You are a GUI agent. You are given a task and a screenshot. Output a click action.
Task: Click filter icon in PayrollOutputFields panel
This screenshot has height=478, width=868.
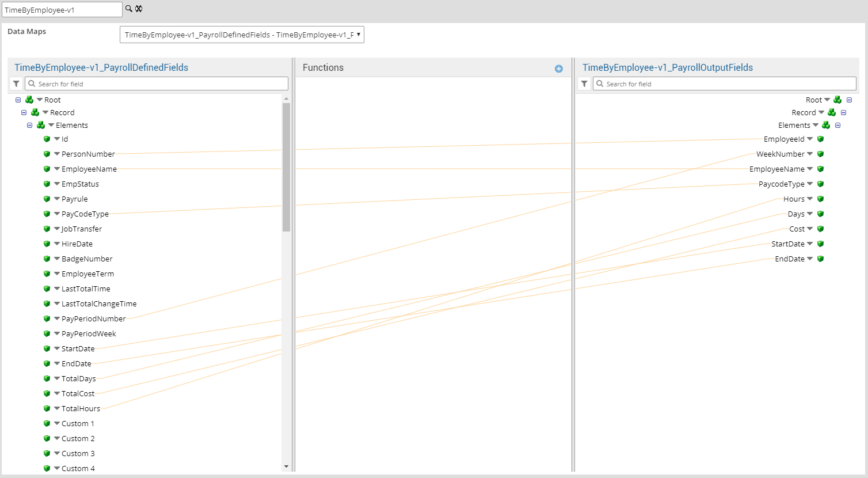(x=584, y=84)
